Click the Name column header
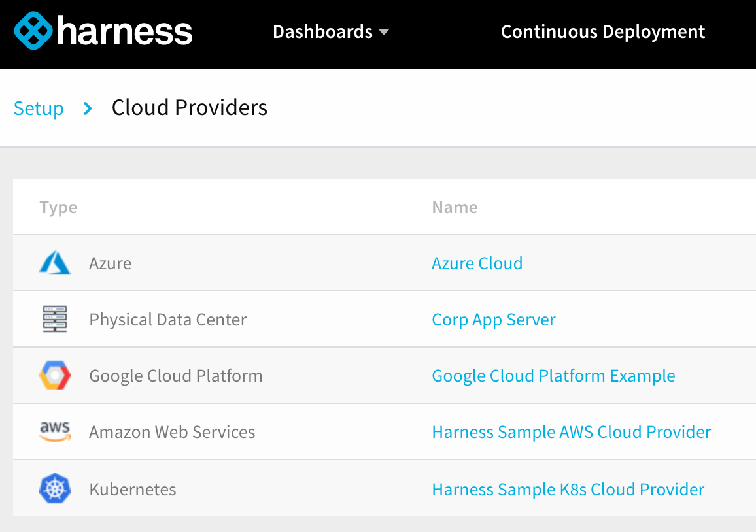This screenshot has height=532, width=756. pos(455,207)
